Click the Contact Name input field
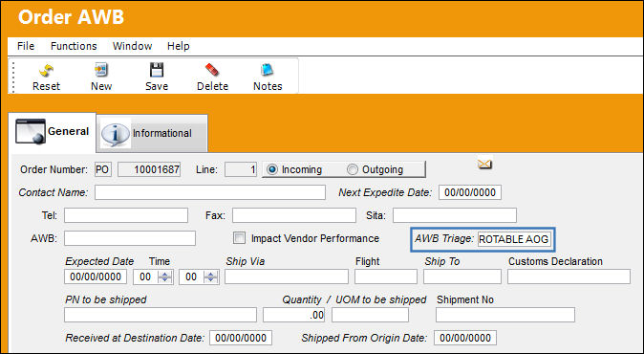The height and width of the screenshot is (354, 644). coord(210,192)
